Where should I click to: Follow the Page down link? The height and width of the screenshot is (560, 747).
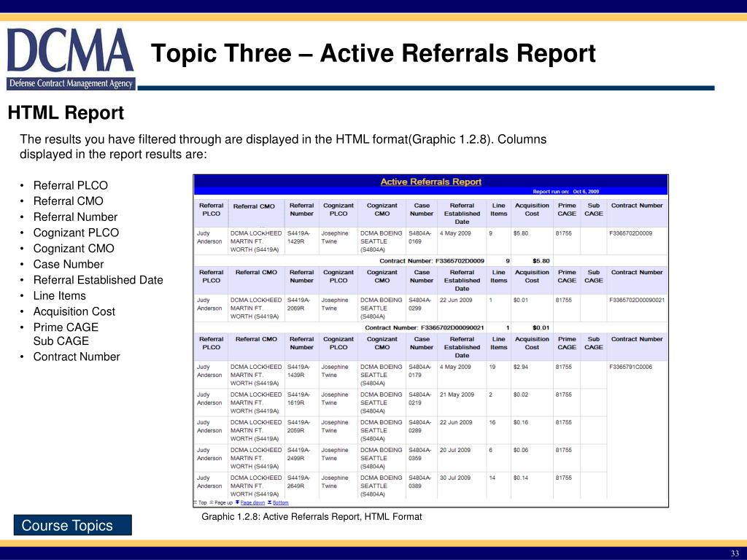(252, 502)
